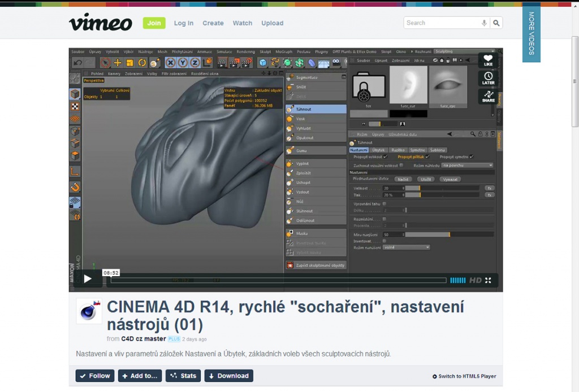Enable Zachovat vizuální velikost checkbox
Viewport: 579px width, 392px height.
coord(401,165)
